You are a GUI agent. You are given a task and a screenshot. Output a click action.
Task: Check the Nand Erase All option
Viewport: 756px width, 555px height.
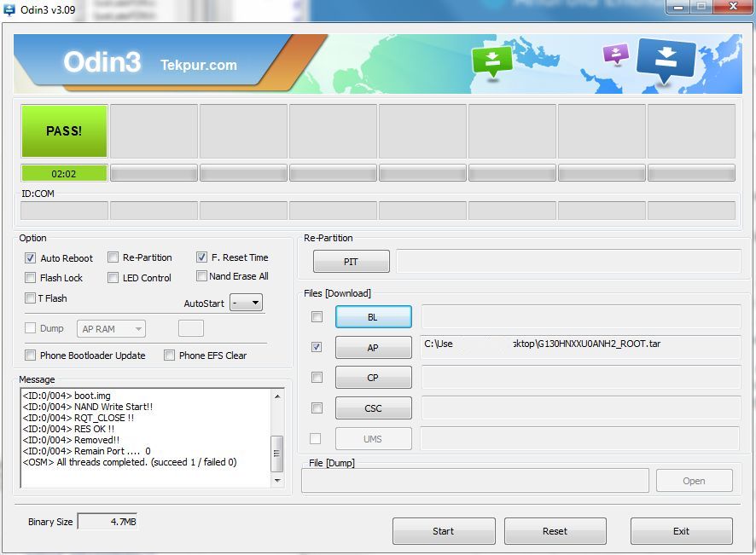pyautogui.click(x=201, y=276)
